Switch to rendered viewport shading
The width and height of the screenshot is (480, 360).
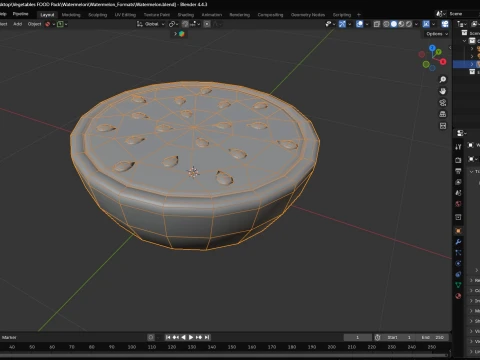pyautogui.click(x=409, y=24)
